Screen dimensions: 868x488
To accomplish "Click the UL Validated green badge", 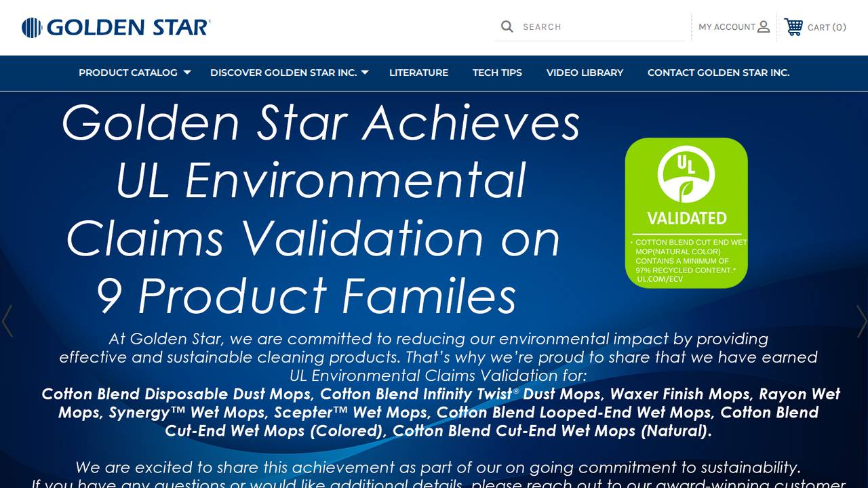I will click(x=686, y=212).
